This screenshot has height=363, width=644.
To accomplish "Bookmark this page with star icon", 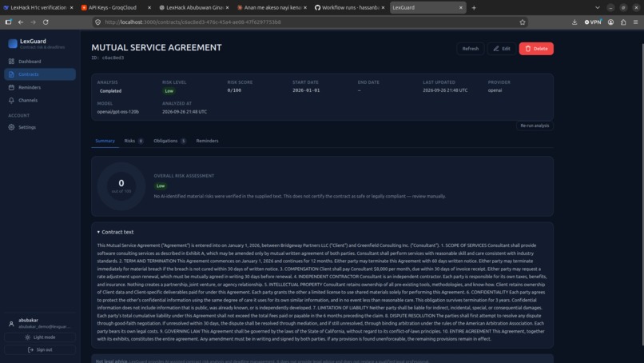I will click(523, 22).
